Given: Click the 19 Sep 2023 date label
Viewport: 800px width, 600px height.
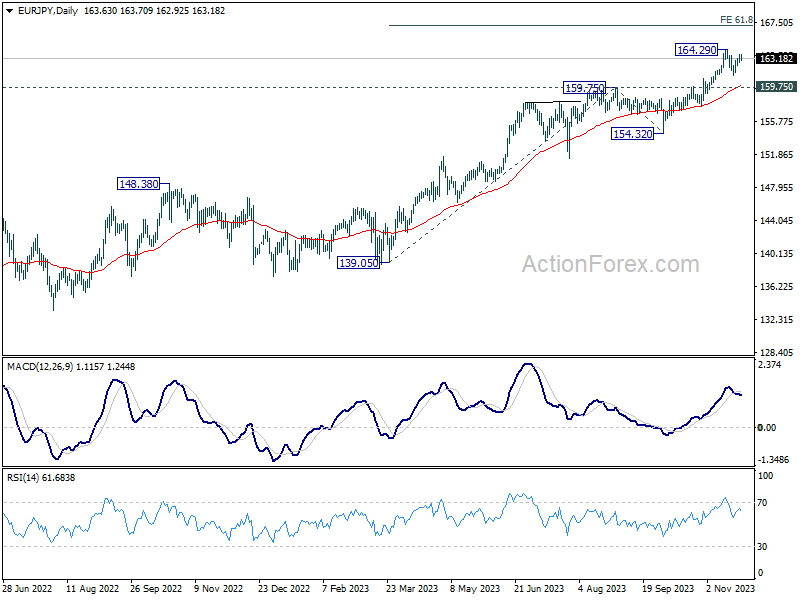Looking at the screenshot, I should tap(668, 588).
